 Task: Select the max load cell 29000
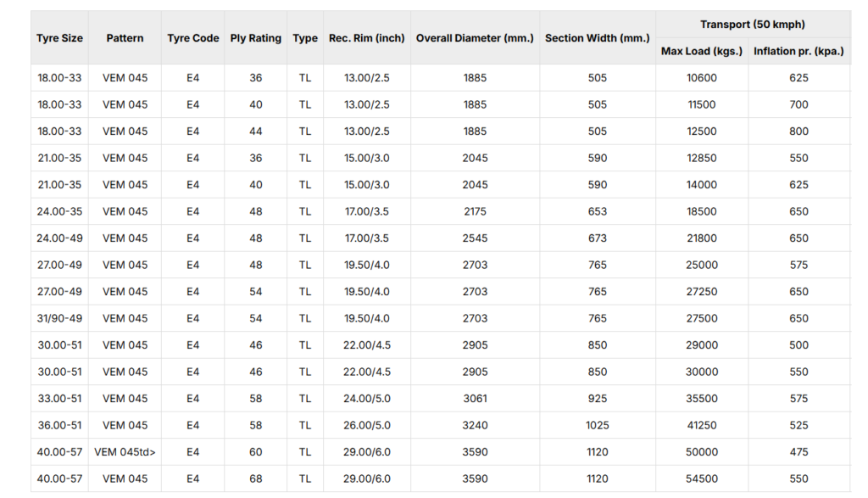702,345
